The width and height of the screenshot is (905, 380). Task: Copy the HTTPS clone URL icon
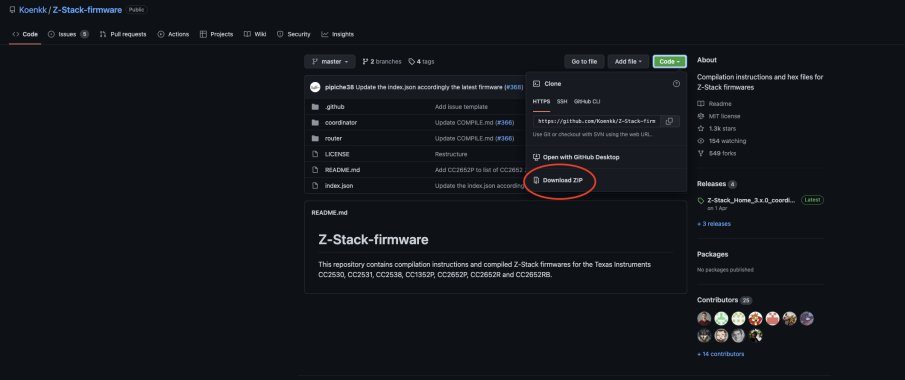point(669,121)
